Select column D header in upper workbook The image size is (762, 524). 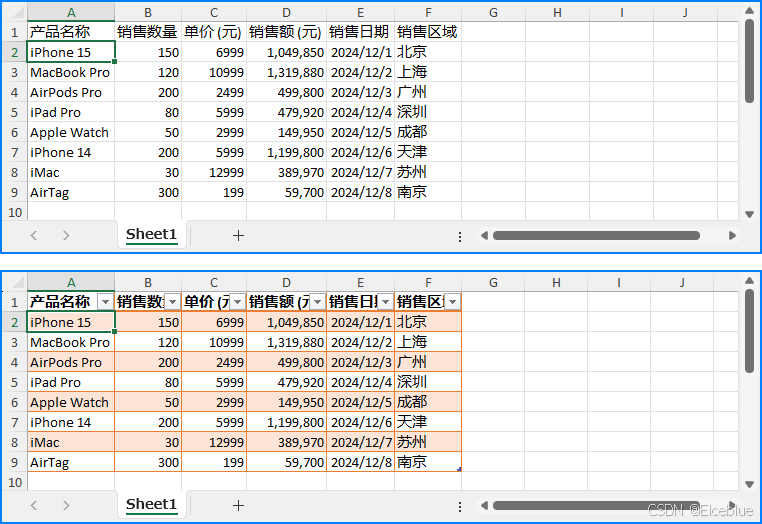coord(286,13)
